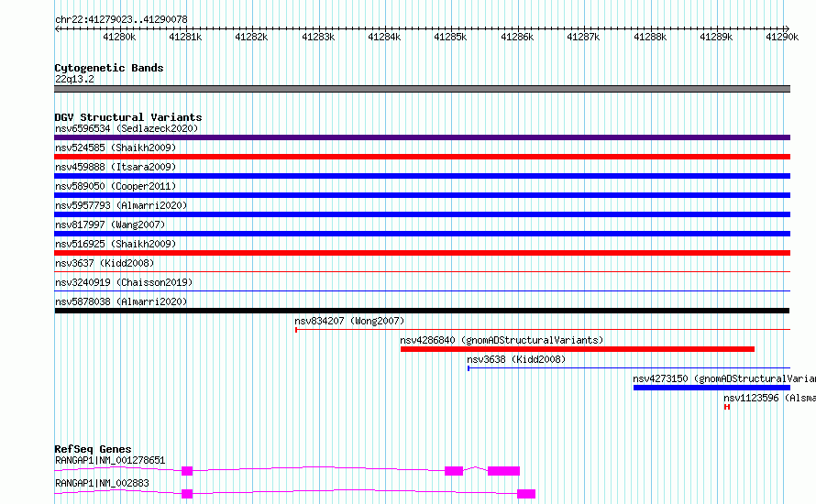Click the gray 22q13.2 cytogenetic band bar
This screenshot has height=504, width=816.
pos(422,89)
